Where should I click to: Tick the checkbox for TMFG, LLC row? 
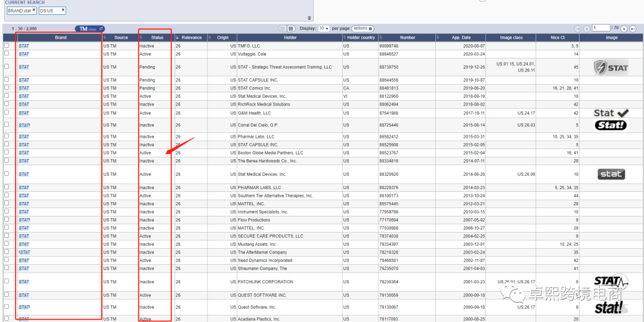(6, 46)
